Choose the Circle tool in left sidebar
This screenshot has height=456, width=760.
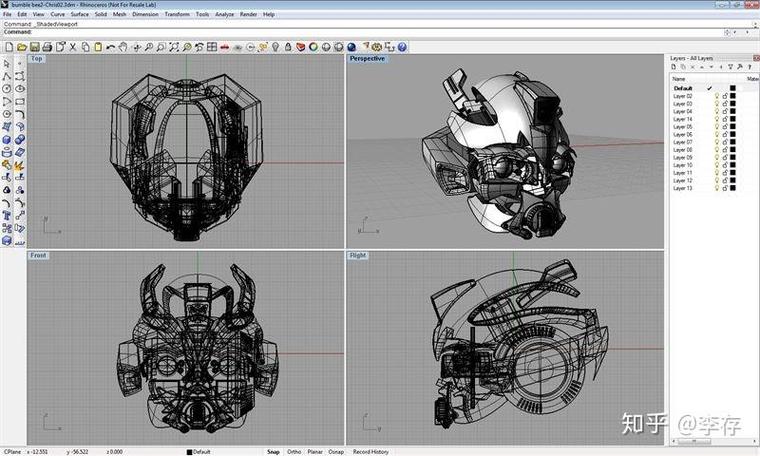(x=7, y=89)
